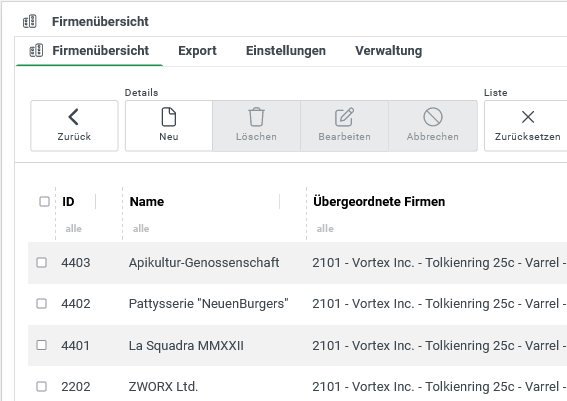Viewport: 567px width, 401px height.
Task: Click the Löschen trash icon
Action: [x=256, y=117]
